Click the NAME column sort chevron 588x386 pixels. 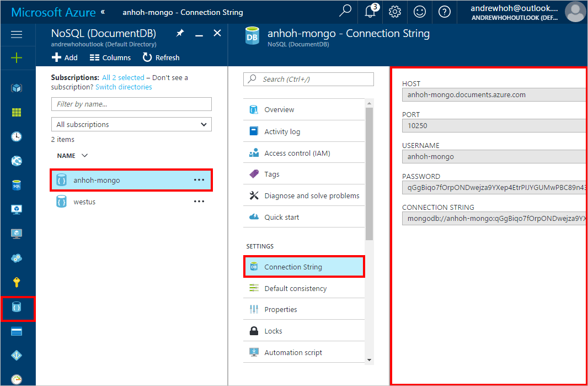point(84,155)
